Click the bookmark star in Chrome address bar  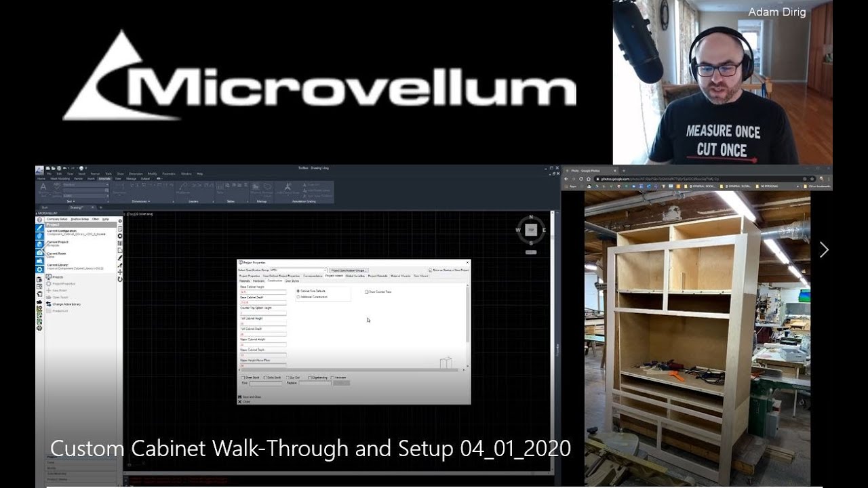point(812,179)
